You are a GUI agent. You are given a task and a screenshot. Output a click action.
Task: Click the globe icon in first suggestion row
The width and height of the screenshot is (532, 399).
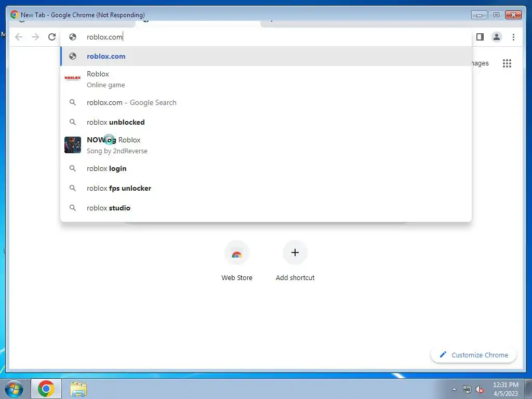click(73, 56)
